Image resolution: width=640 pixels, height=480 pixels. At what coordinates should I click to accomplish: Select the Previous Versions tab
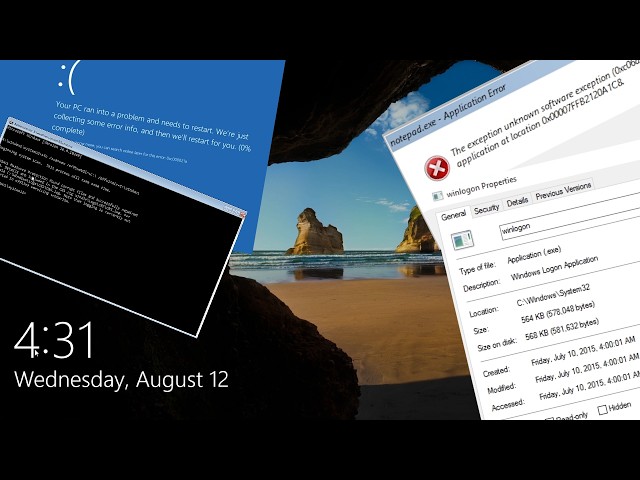click(x=563, y=191)
